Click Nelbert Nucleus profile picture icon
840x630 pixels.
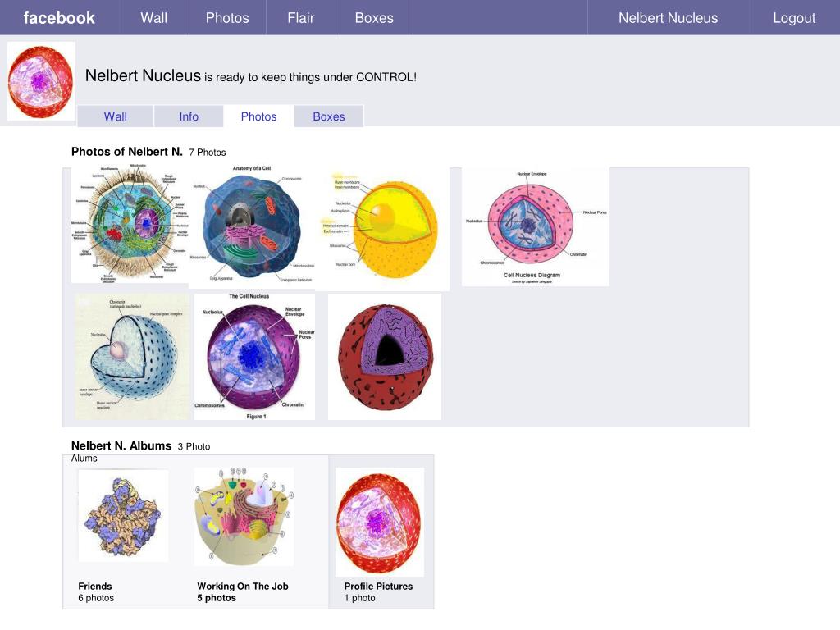pos(41,82)
